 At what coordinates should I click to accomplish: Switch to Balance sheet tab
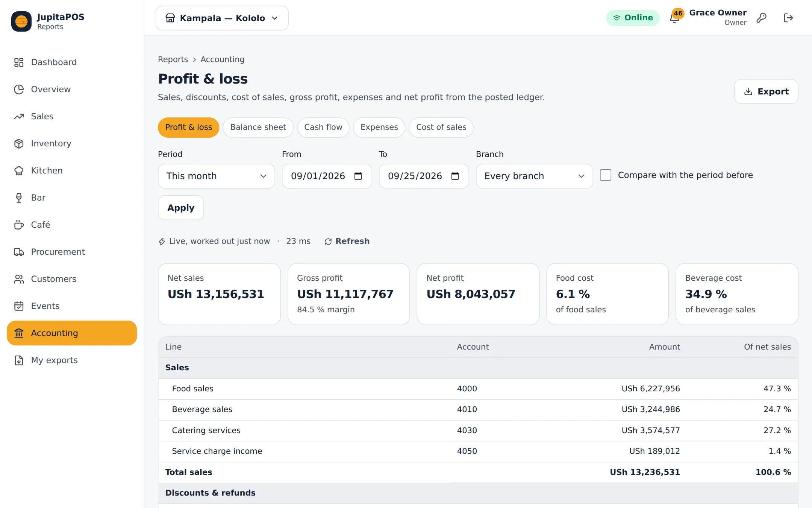(258, 127)
